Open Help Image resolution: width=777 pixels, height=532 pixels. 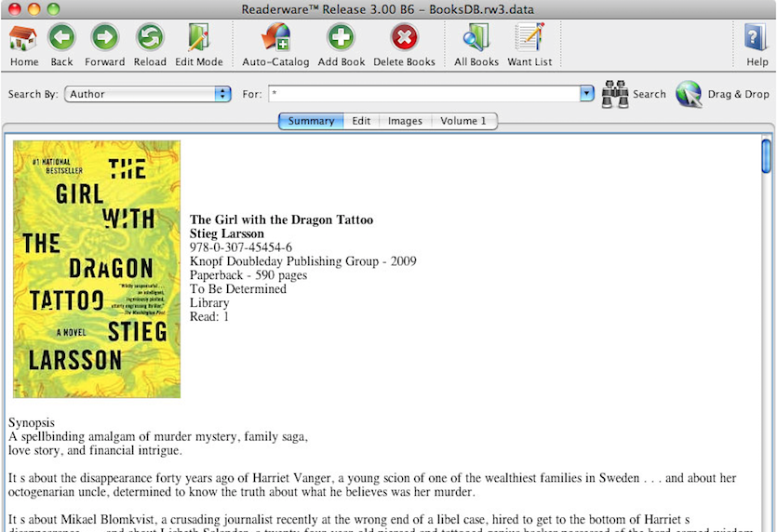pos(757,45)
